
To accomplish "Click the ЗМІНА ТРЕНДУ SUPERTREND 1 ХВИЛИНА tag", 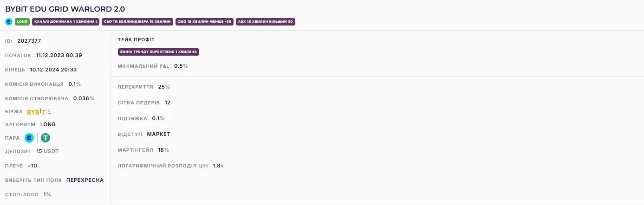I will pyautogui.click(x=158, y=52).
